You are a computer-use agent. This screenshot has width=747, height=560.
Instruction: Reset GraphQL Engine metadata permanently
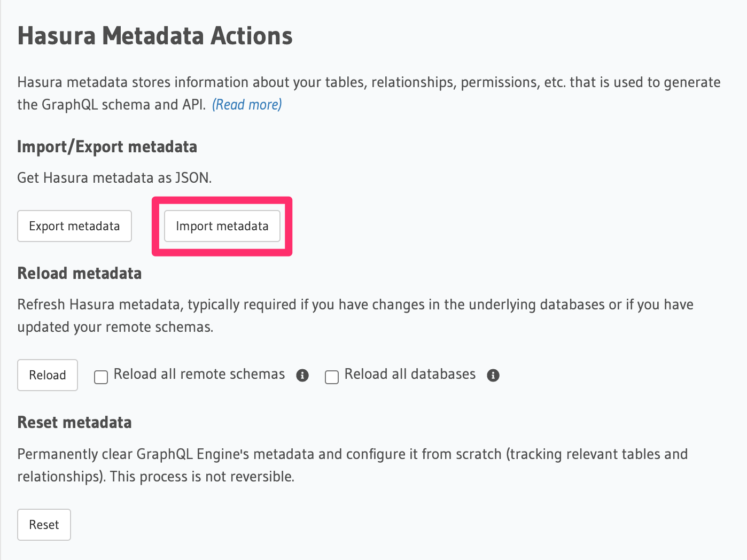point(44,524)
